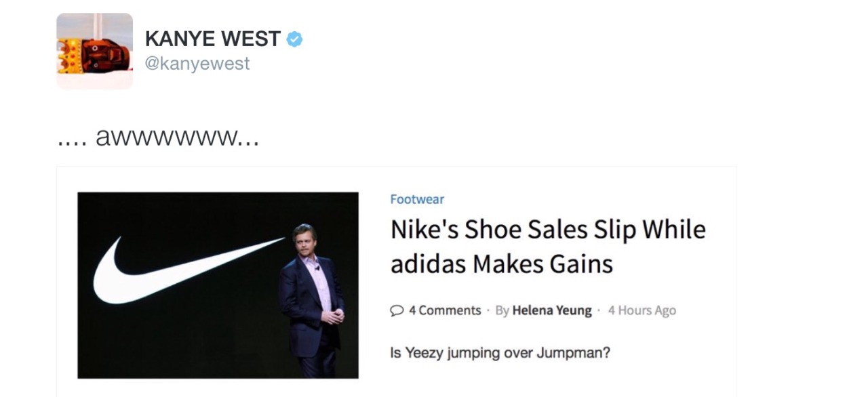This screenshot has height=397, width=868.
Task: Open the Footwear category link
Action: [x=417, y=199]
